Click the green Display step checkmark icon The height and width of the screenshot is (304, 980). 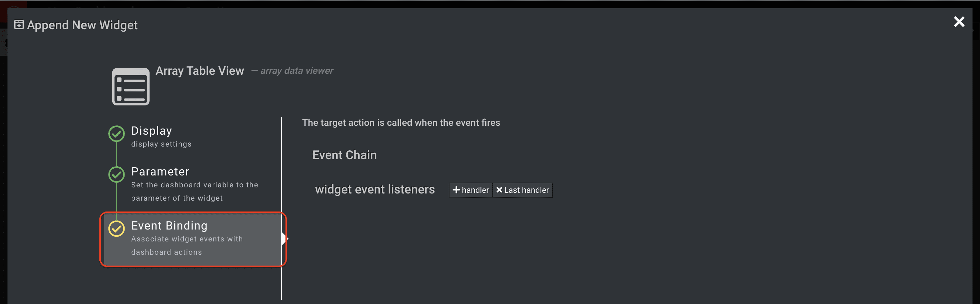(116, 133)
